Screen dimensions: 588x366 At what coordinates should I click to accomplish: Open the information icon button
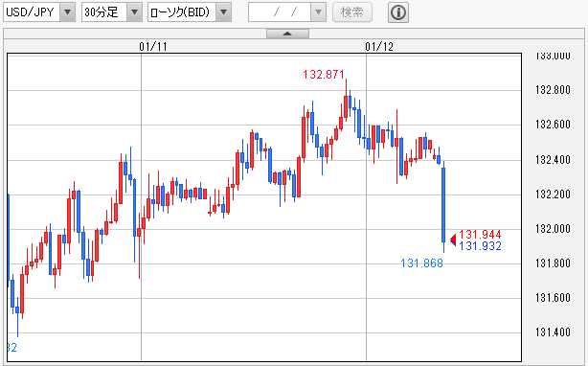pyautogui.click(x=397, y=12)
